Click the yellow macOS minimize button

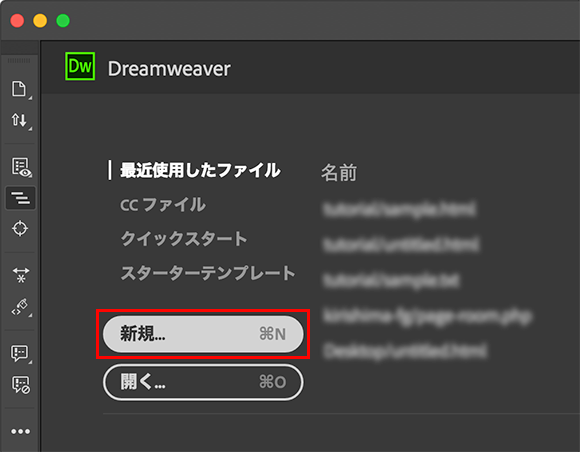tap(40, 21)
